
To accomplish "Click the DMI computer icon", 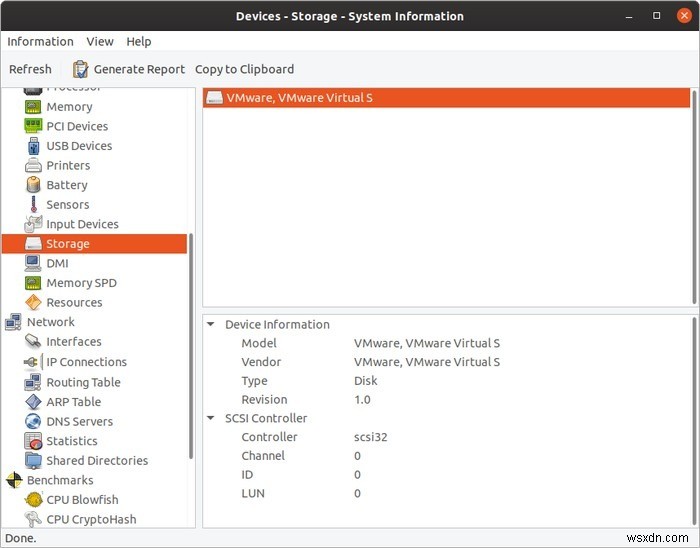I will pyautogui.click(x=33, y=263).
